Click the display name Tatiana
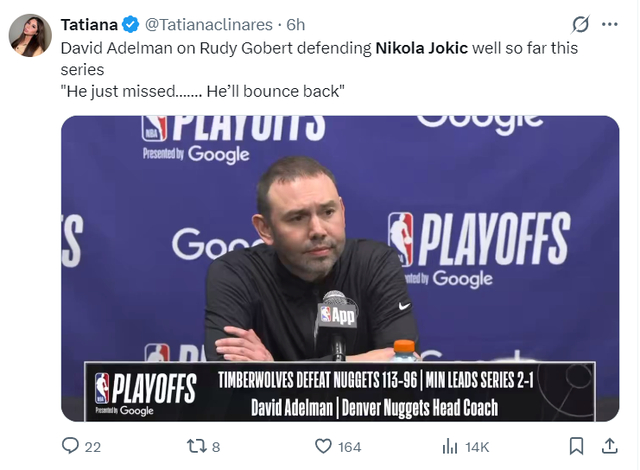 coord(88,24)
